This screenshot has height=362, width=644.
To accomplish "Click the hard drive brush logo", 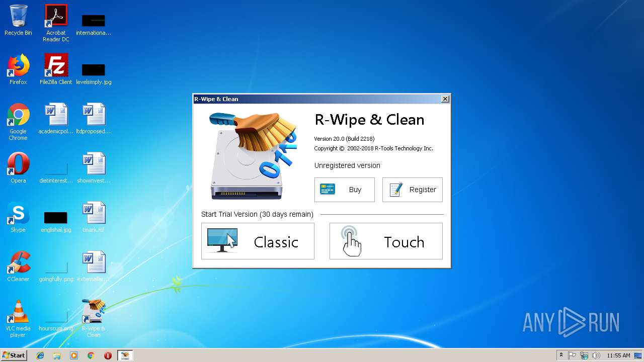I will point(253,156).
